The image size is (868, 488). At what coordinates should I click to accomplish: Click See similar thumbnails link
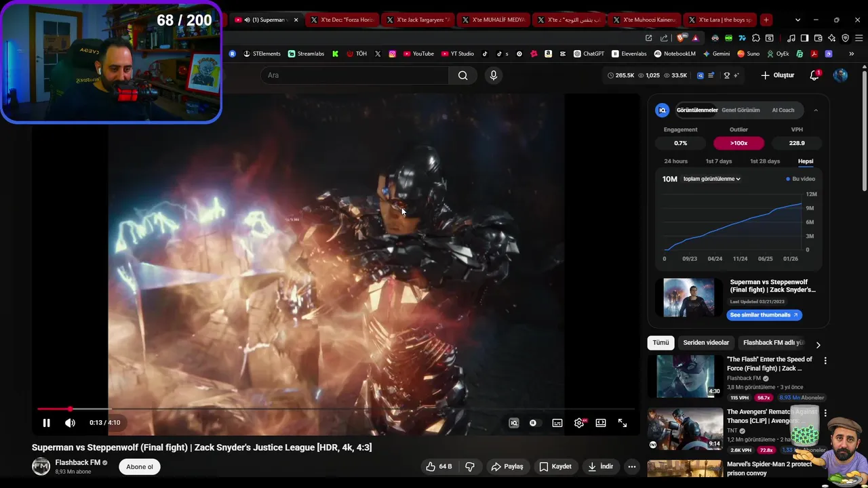pos(764,314)
